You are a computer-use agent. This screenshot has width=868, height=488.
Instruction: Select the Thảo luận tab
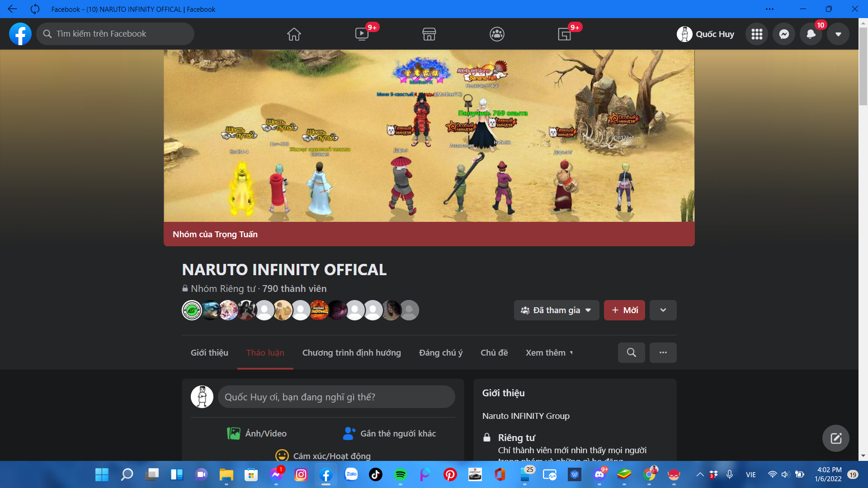click(x=265, y=352)
